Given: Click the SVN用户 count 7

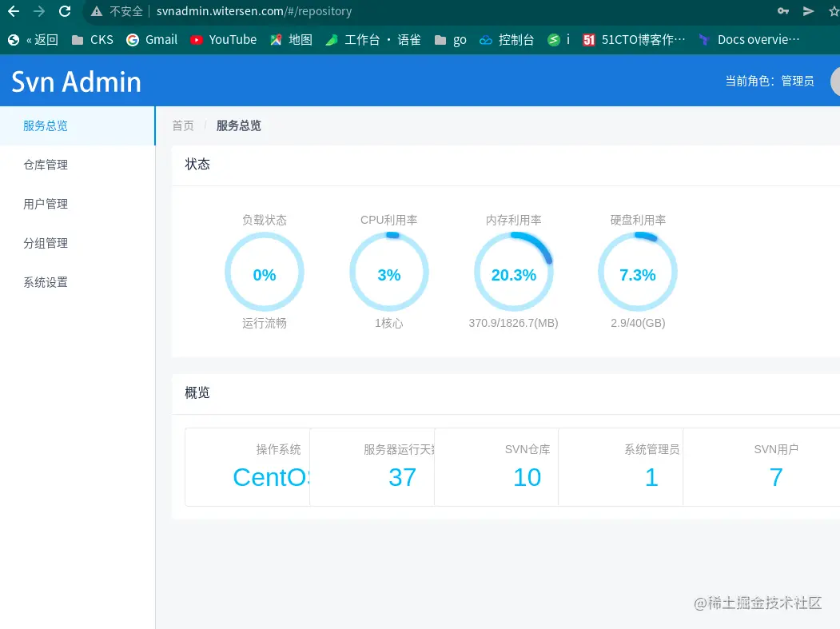Looking at the screenshot, I should click(x=776, y=477).
